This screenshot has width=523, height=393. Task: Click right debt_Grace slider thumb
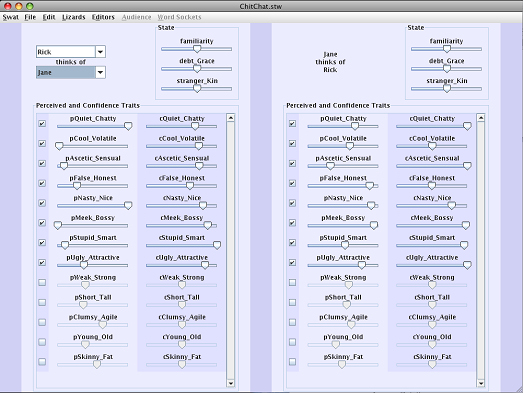(447, 69)
